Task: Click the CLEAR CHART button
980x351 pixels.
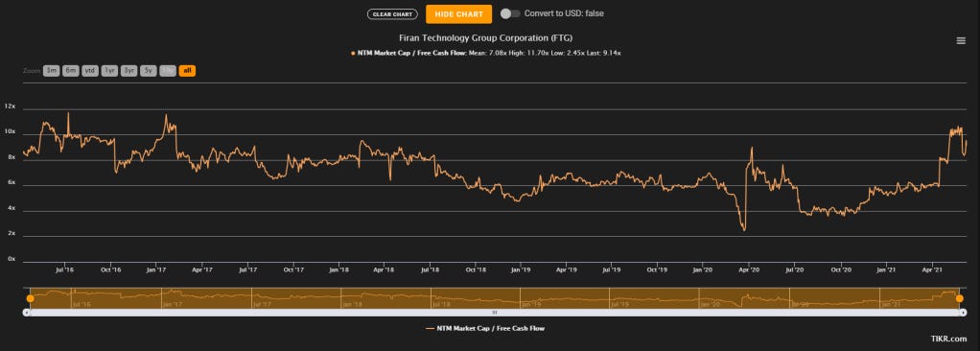Action: point(392,14)
